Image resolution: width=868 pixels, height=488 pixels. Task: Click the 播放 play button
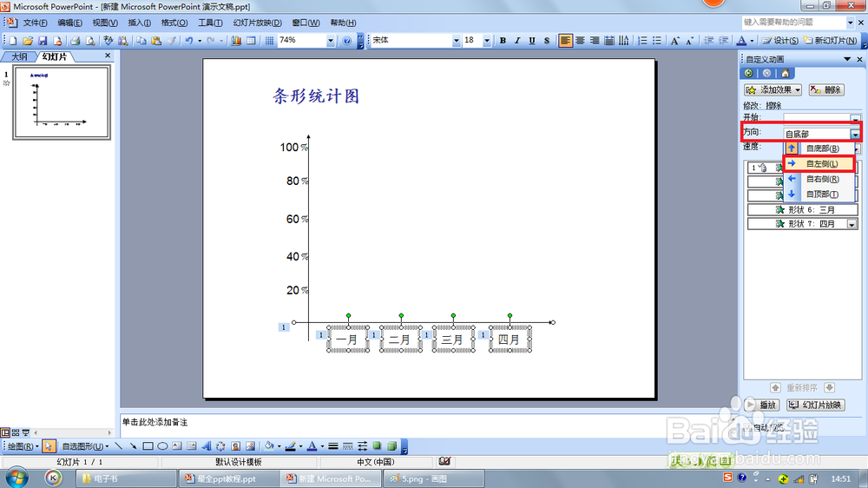[762, 405]
